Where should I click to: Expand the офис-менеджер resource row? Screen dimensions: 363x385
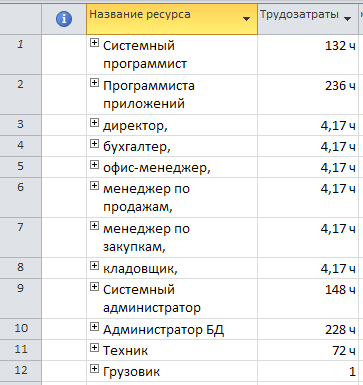pos(94,165)
